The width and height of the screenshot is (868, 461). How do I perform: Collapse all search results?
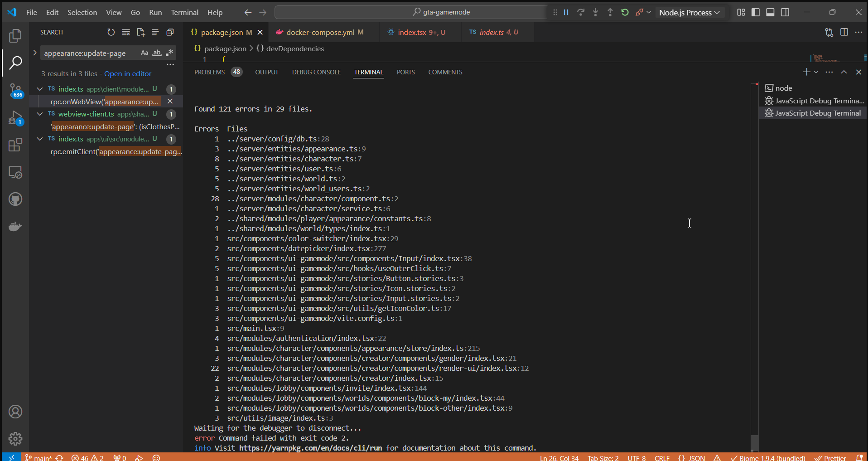[x=170, y=32]
